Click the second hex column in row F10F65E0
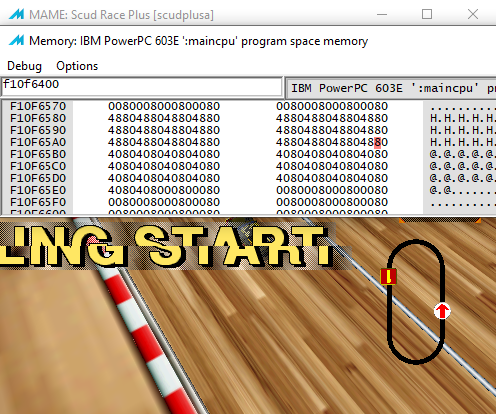The image size is (496, 414). pos(332,190)
